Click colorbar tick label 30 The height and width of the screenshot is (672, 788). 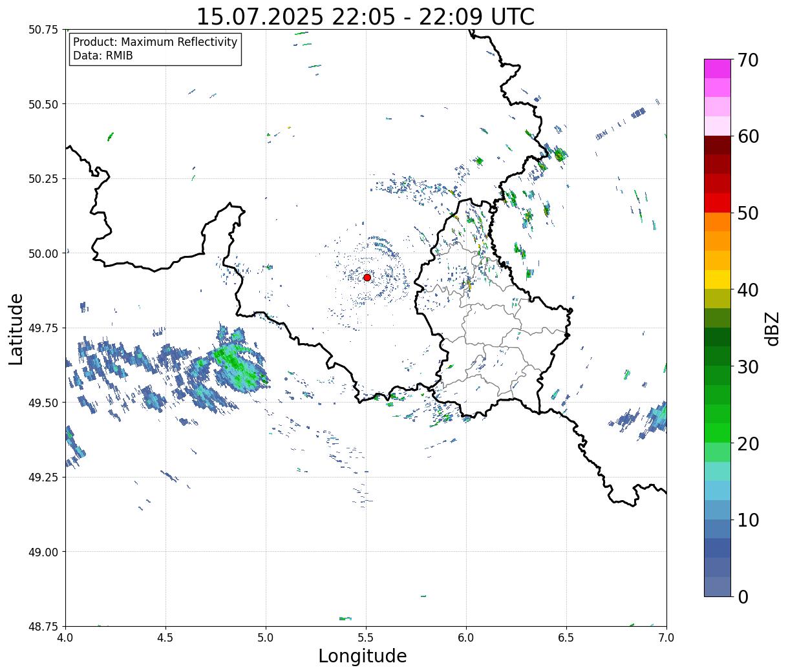coord(748,366)
